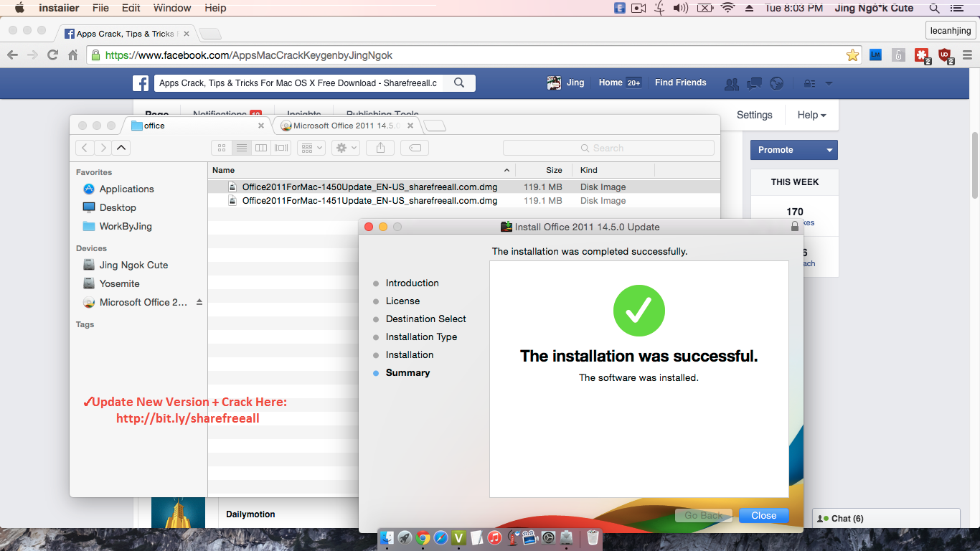Sort by the Name column header

tap(362, 170)
